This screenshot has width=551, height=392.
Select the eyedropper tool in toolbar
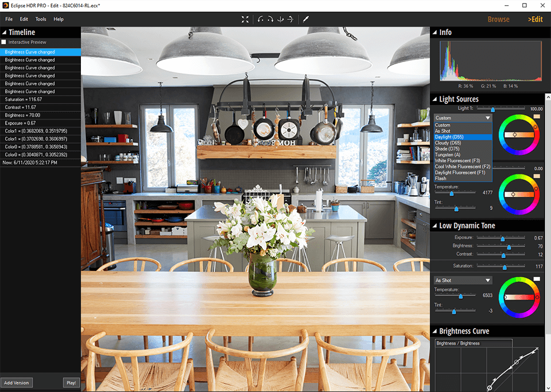pos(306,19)
